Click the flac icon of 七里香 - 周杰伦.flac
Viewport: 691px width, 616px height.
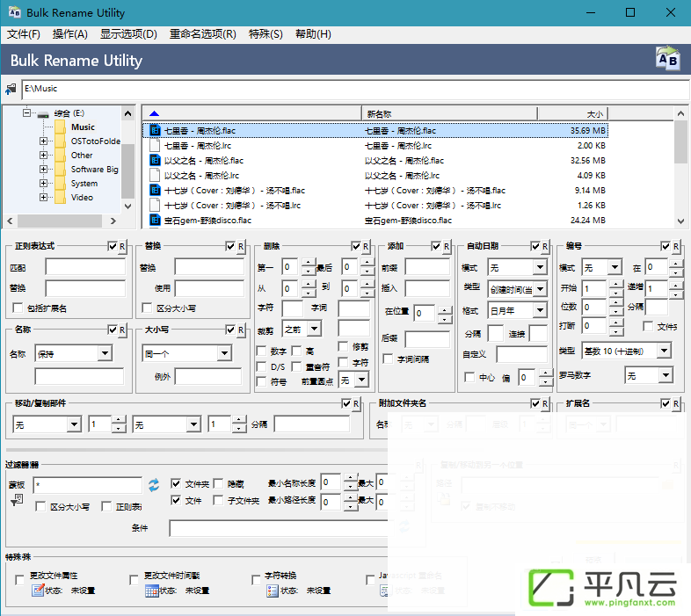click(x=155, y=130)
